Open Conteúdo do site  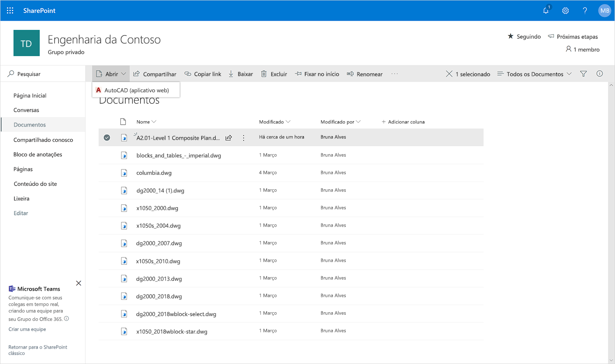[x=35, y=184]
